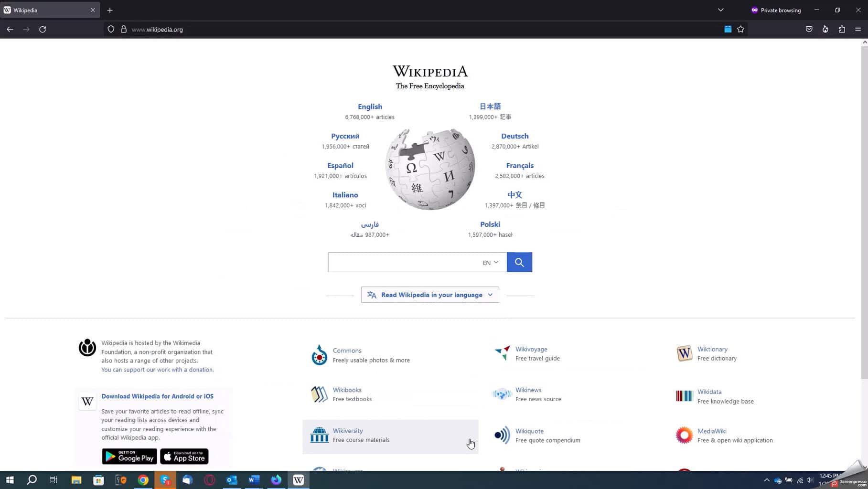Close the Wikipedia tab

[x=93, y=10]
